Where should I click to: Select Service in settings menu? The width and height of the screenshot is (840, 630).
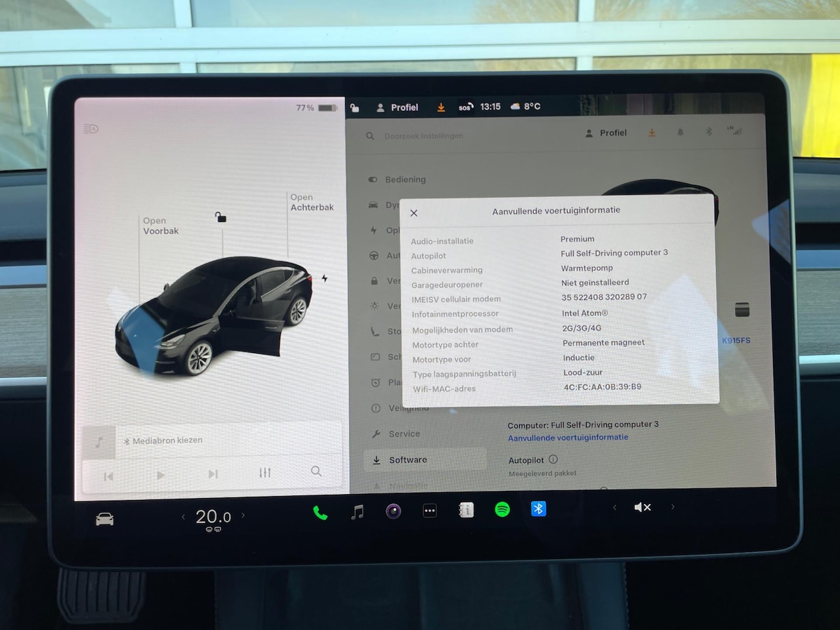coord(404,434)
